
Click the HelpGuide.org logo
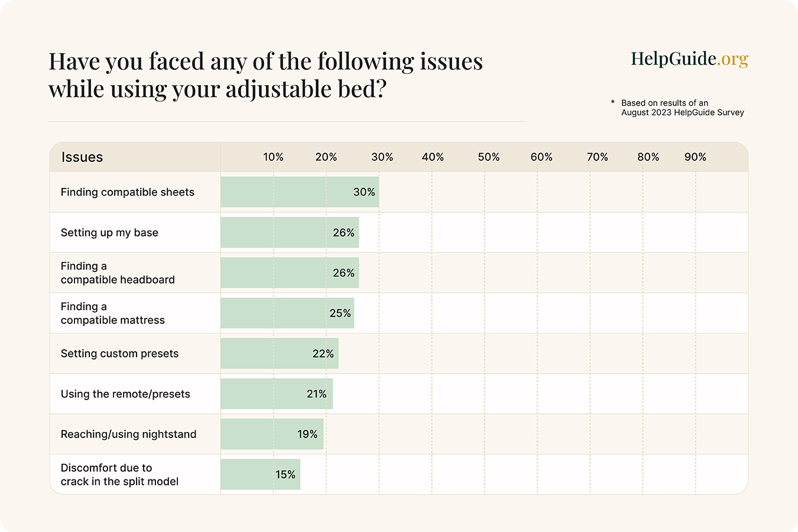pyautogui.click(x=689, y=59)
